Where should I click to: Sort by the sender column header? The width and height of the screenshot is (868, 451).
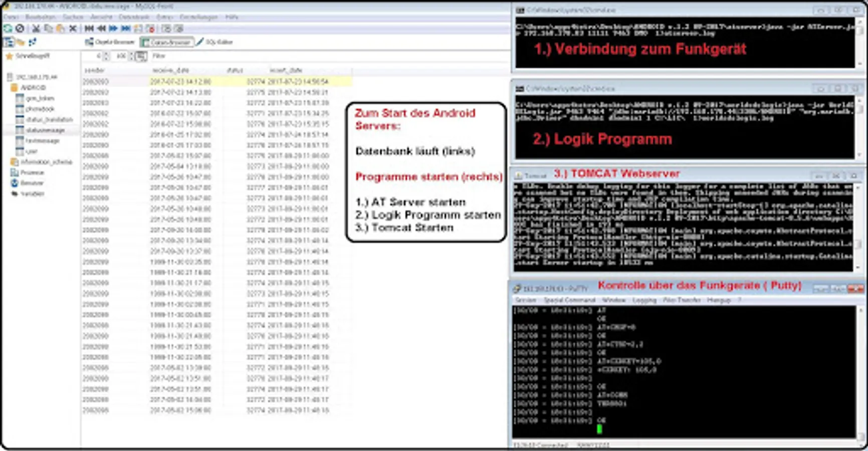pos(115,70)
